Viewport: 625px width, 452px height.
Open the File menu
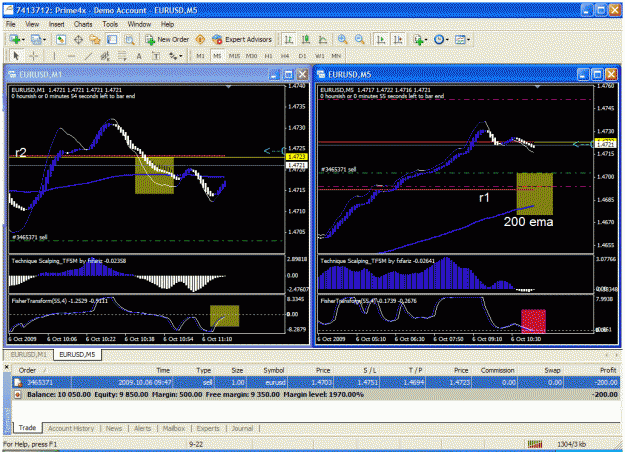coord(10,24)
